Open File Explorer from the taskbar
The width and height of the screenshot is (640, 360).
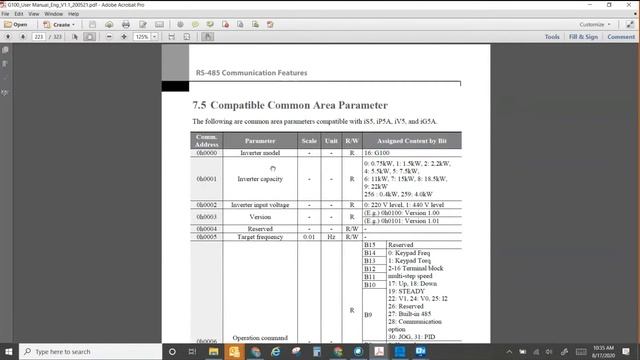[x=213, y=351]
